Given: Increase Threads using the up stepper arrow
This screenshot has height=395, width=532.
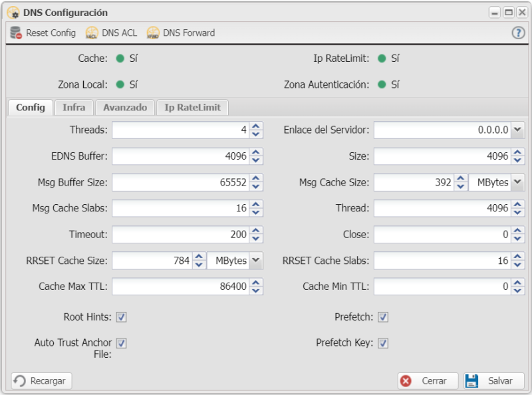Looking at the screenshot, I should pos(255,126).
